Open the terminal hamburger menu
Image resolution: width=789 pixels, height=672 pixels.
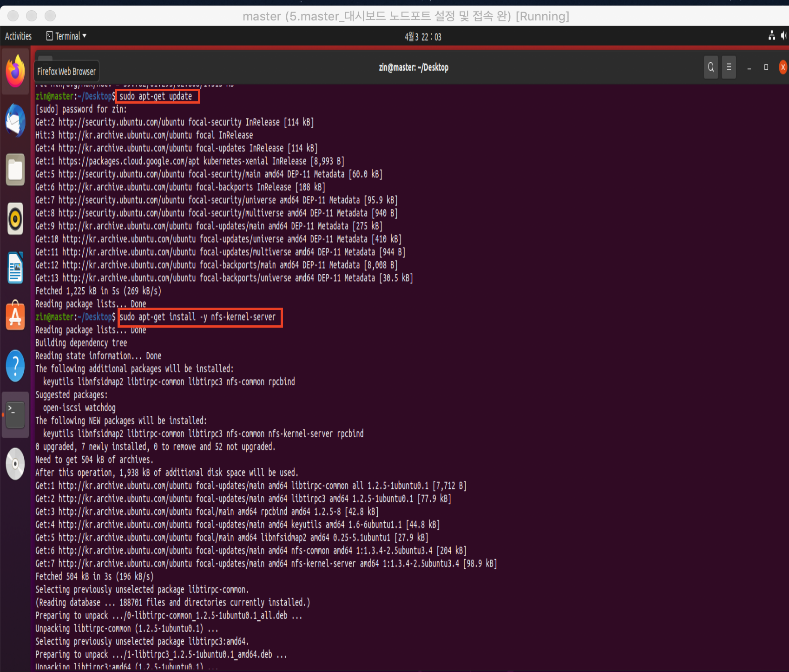[x=729, y=67]
